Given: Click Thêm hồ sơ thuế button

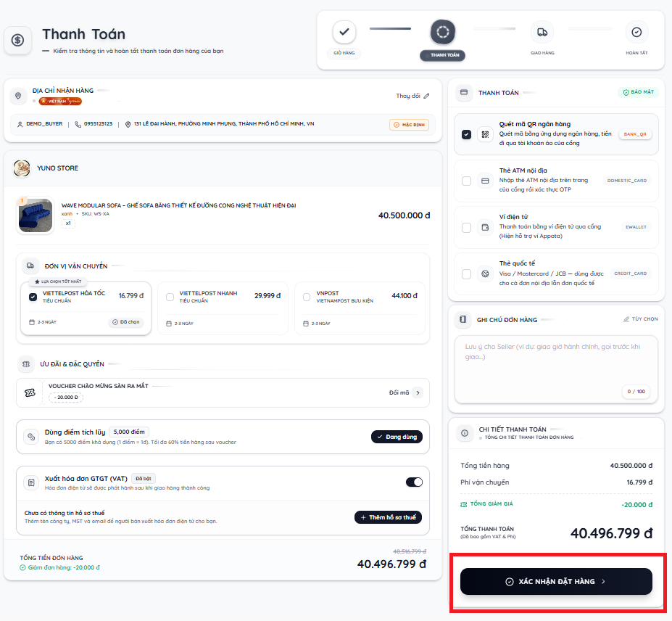Looking at the screenshot, I should pyautogui.click(x=388, y=517).
